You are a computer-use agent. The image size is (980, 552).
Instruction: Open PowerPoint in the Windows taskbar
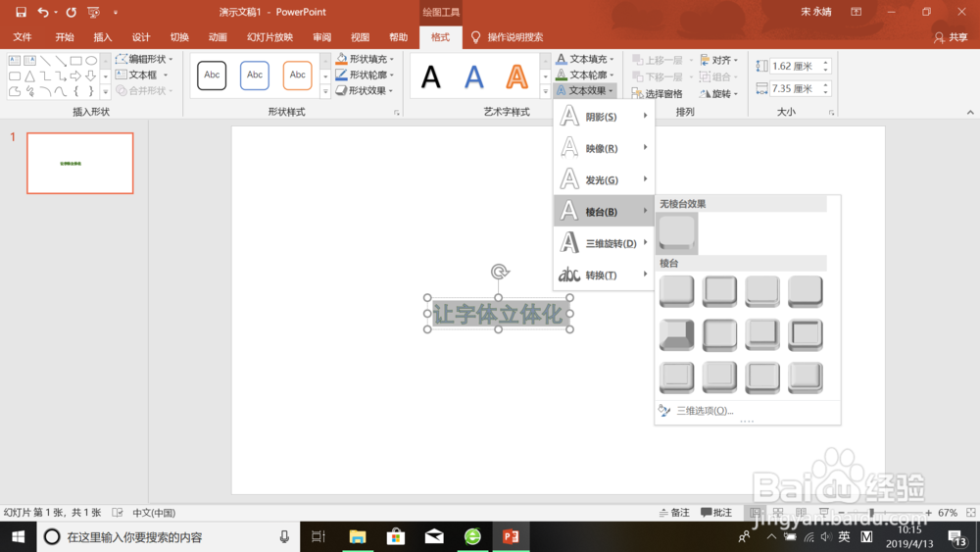coord(511,536)
